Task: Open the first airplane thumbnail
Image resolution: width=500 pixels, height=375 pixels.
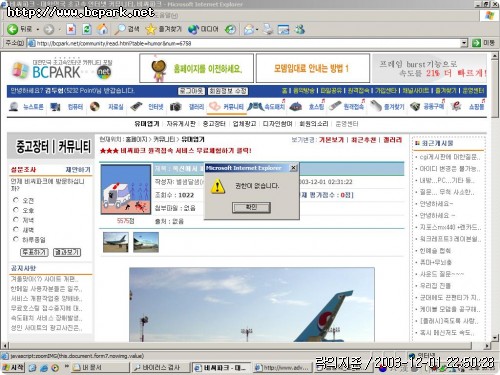Action: 116,242
